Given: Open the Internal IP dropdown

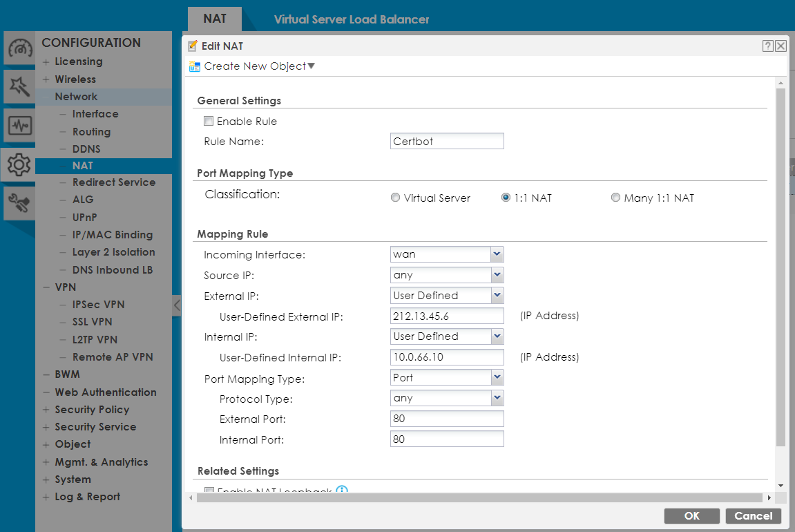Looking at the screenshot, I should coord(497,336).
